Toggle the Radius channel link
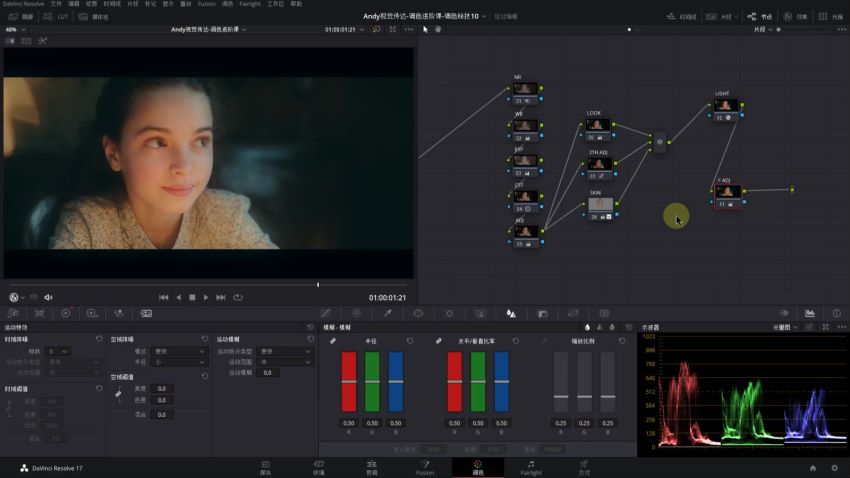The height and width of the screenshot is (478, 850). click(x=333, y=341)
